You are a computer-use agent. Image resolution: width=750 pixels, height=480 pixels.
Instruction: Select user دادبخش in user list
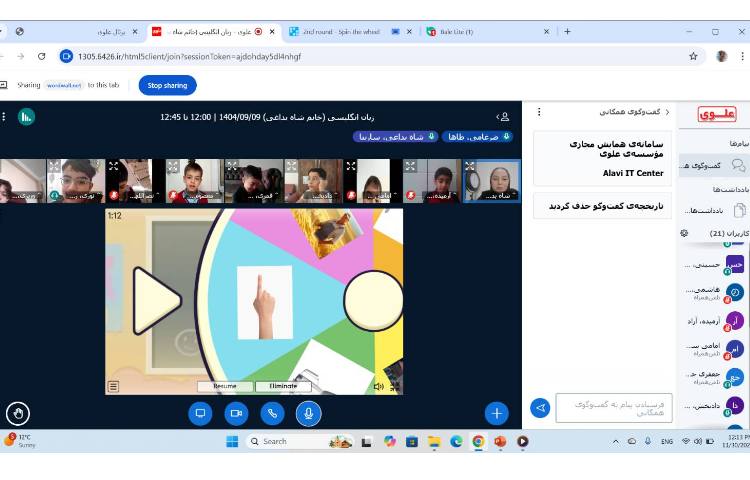click(715, 406)
